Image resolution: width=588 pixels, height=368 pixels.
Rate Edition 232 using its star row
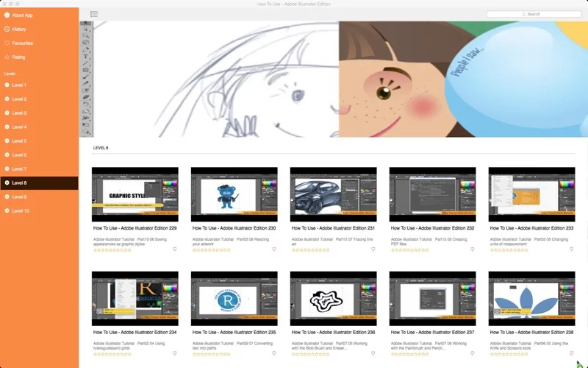pos(410,250)
